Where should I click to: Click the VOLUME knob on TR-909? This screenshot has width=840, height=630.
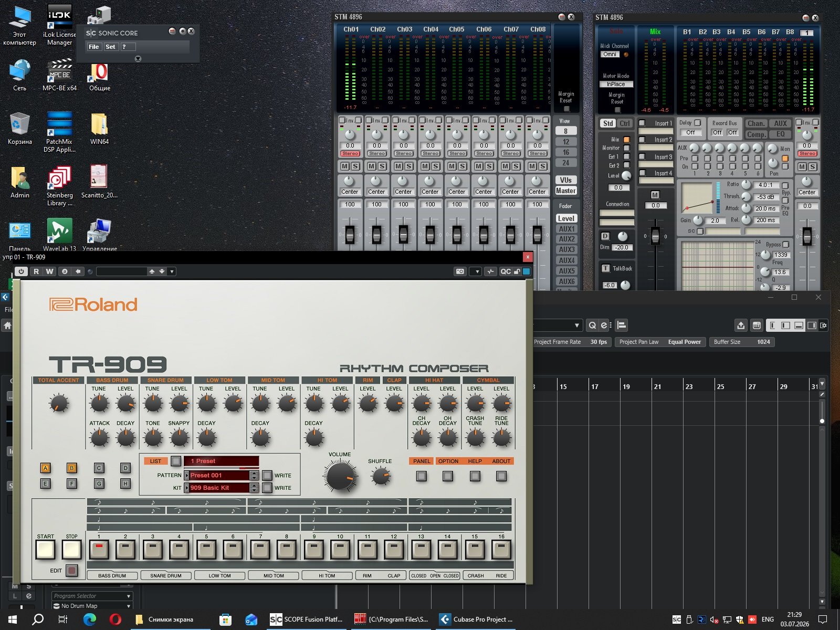click(340, 476)
